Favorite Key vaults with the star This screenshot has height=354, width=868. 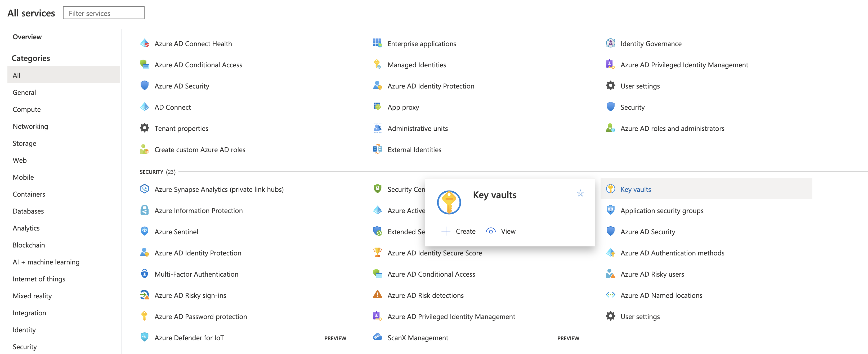click(580, 193)
